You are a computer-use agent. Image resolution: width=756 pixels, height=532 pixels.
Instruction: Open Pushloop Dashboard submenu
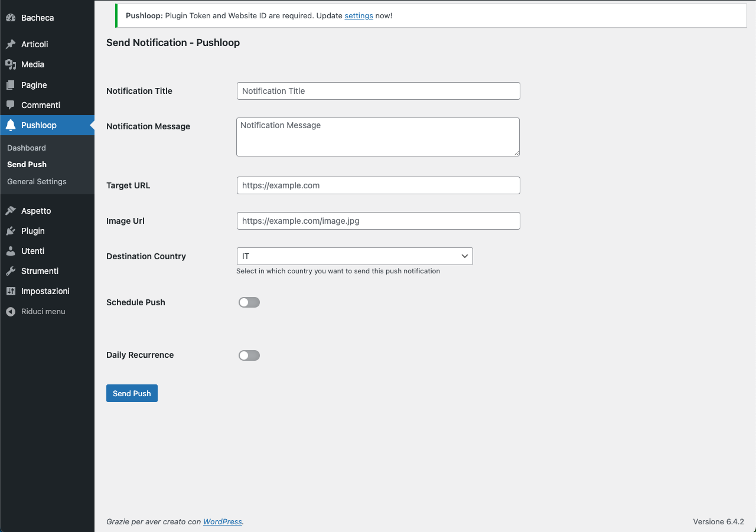(x=27, y=148)
